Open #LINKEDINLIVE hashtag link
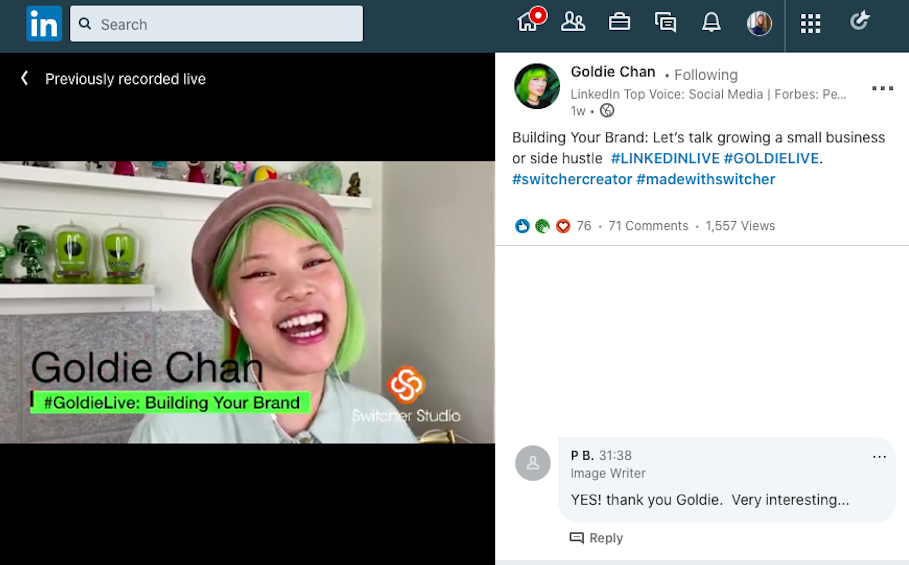Image resolution: width=909 pixels, height=565 pixels. 665,158
